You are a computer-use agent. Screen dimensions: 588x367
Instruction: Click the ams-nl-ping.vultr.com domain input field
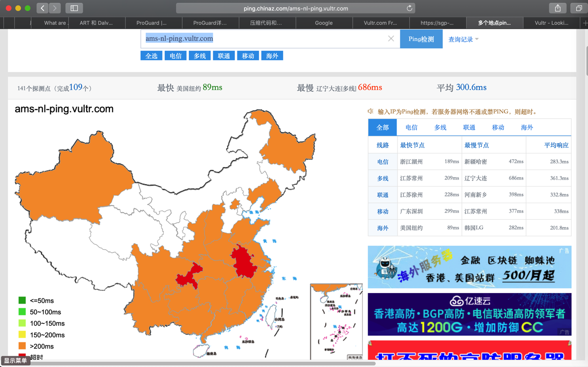tap(270, 38)
